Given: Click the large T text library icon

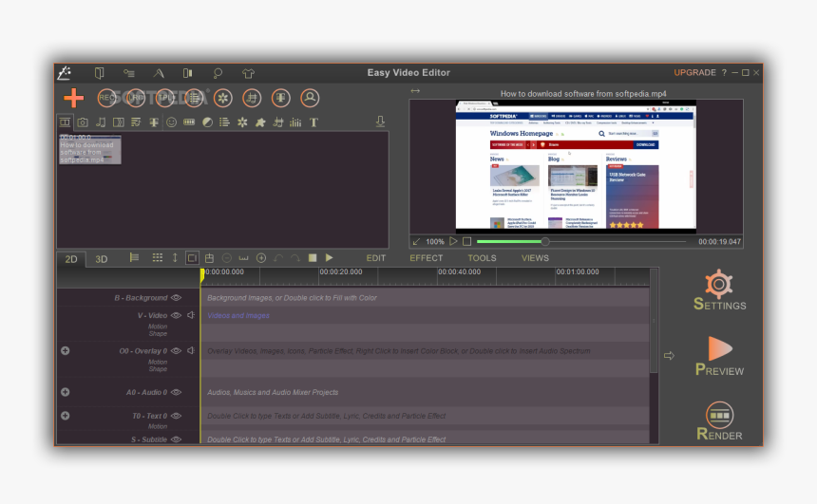Looking at the screenshot, I should 313,122.
